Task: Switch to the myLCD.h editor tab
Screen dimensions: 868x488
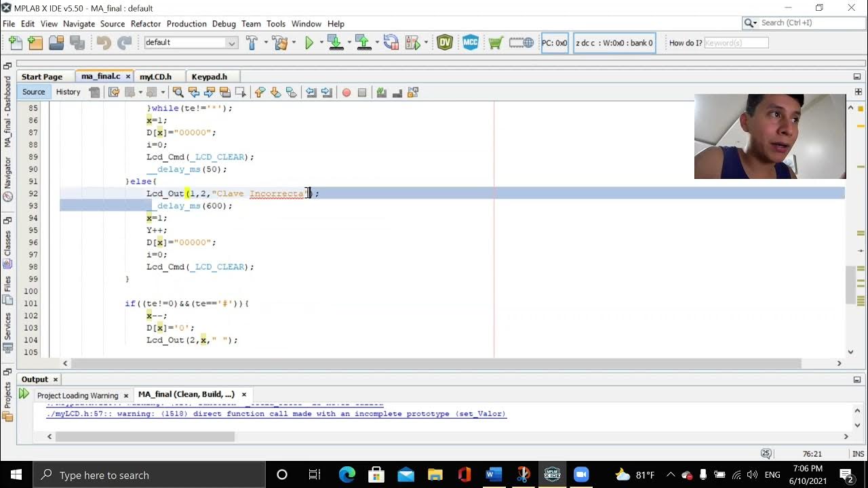Action: (x=155, y=77)
